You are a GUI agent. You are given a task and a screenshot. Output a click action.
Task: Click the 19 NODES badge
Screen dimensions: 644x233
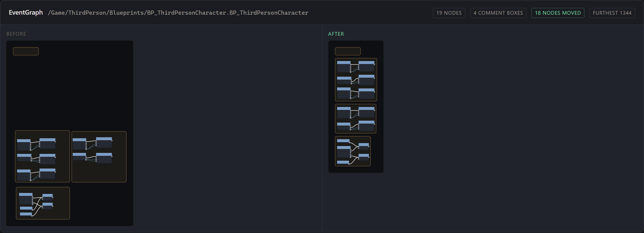[x=449, y=13]
